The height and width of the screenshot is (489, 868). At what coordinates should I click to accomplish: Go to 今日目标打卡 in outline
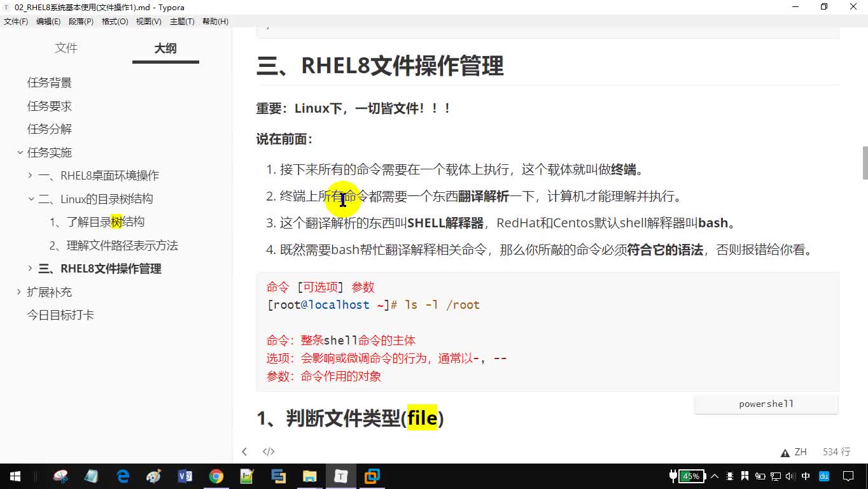pyautogui.click(x=60, y=315)
